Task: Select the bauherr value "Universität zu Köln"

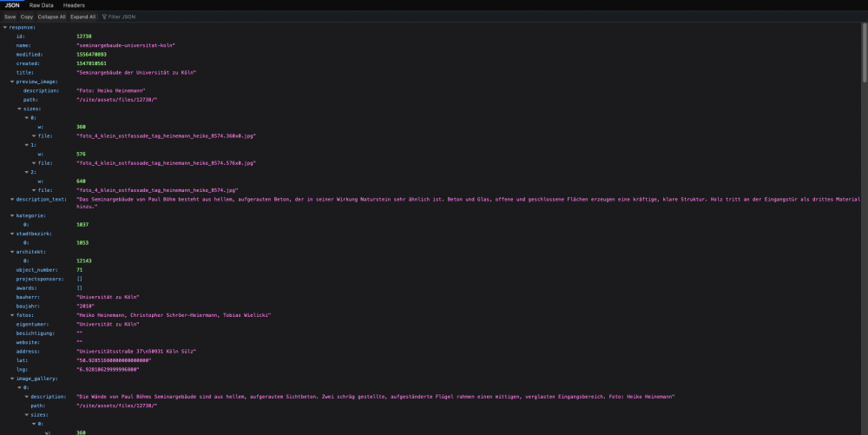Action: pyautogui.click(x=108, y=297)
